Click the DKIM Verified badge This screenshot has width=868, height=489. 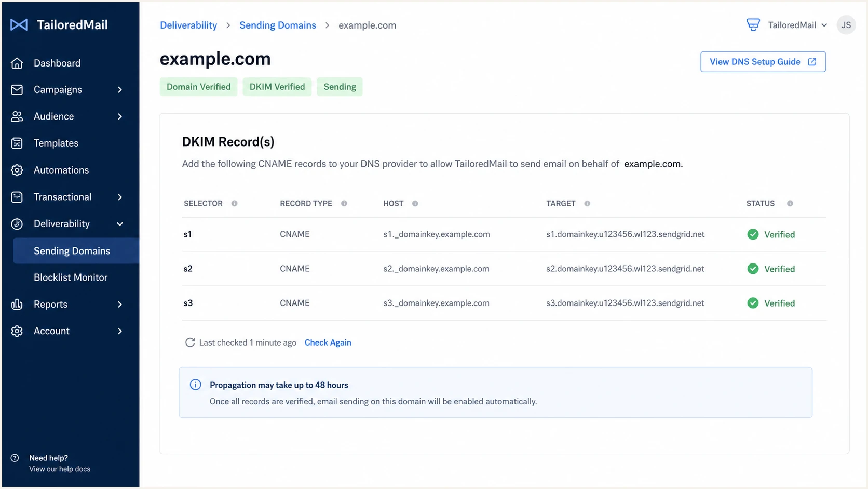click(277, 87)
